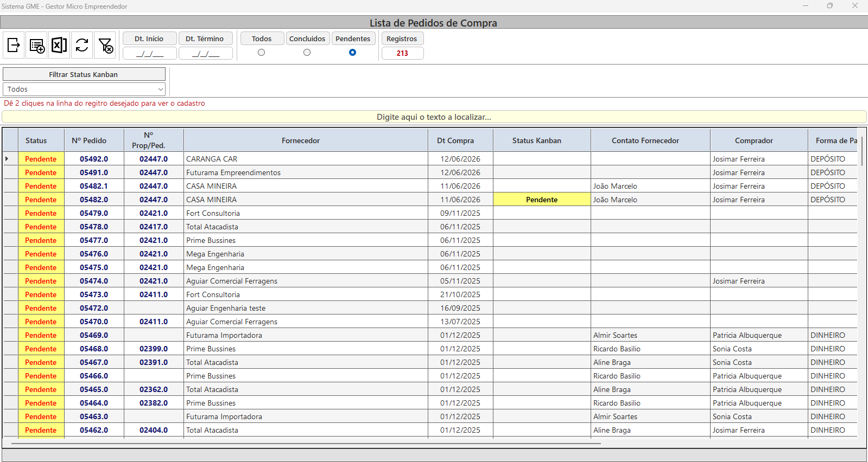Click the Todos filter button

click(x=262, y=39)
